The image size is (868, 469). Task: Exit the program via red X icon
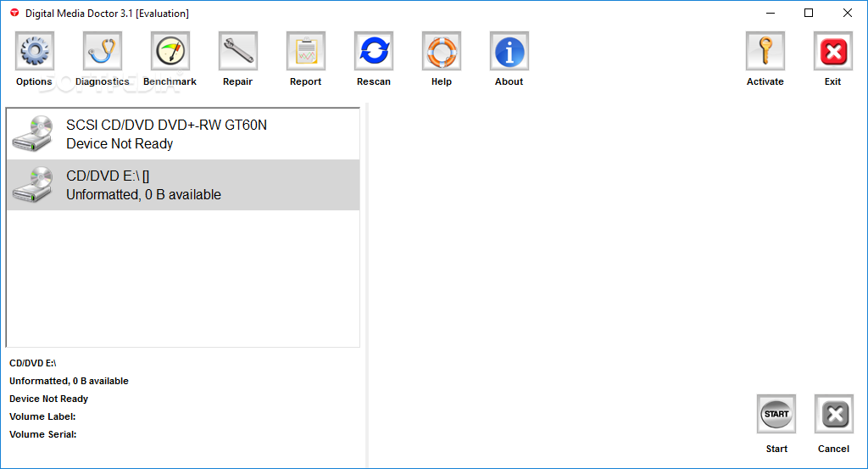point(833,51)
